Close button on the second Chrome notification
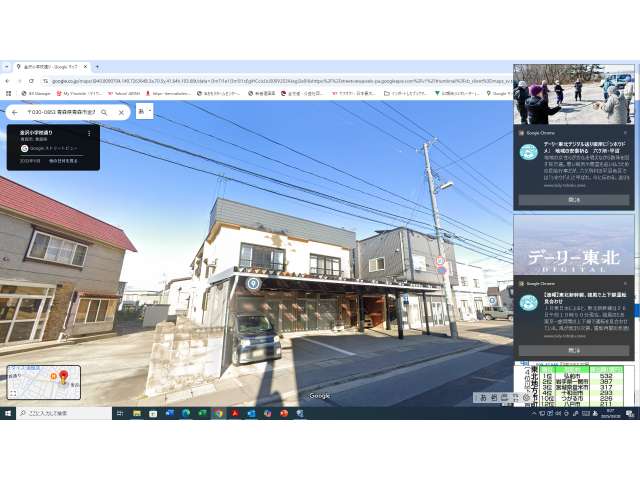The height and width of the screenshot is (480, 640). click(x=574, y=350)
